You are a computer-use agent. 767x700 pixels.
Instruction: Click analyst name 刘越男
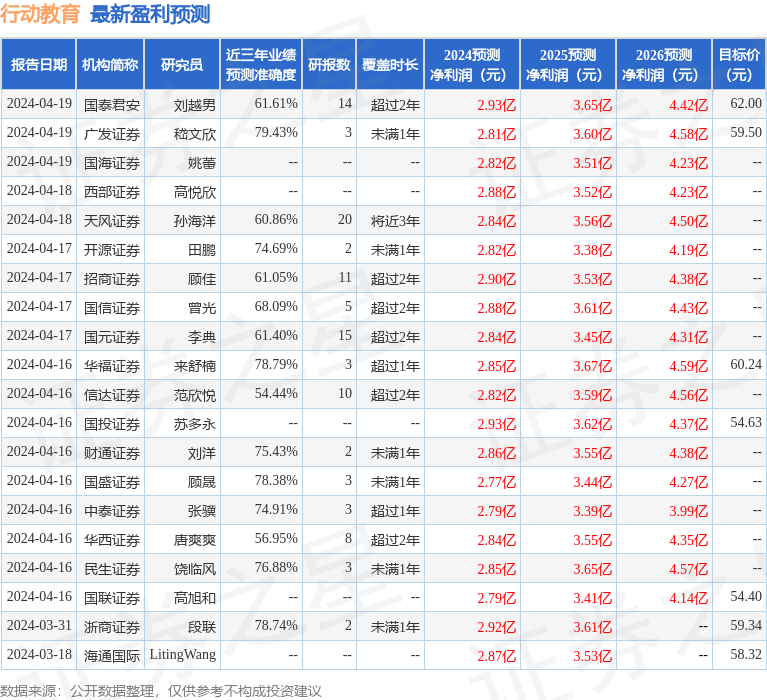click(x=195, y=105)
